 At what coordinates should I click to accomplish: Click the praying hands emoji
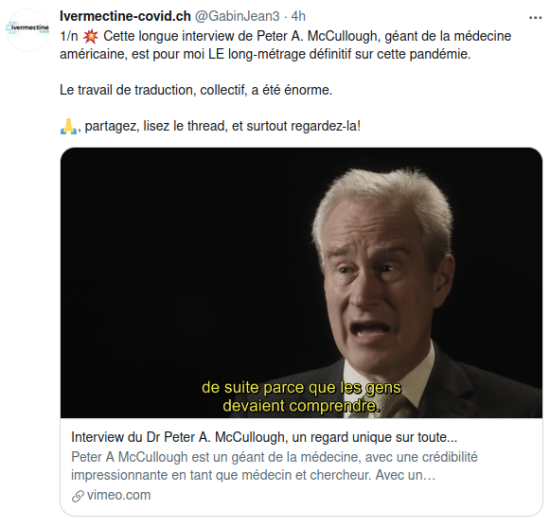(x=68, y=126)
